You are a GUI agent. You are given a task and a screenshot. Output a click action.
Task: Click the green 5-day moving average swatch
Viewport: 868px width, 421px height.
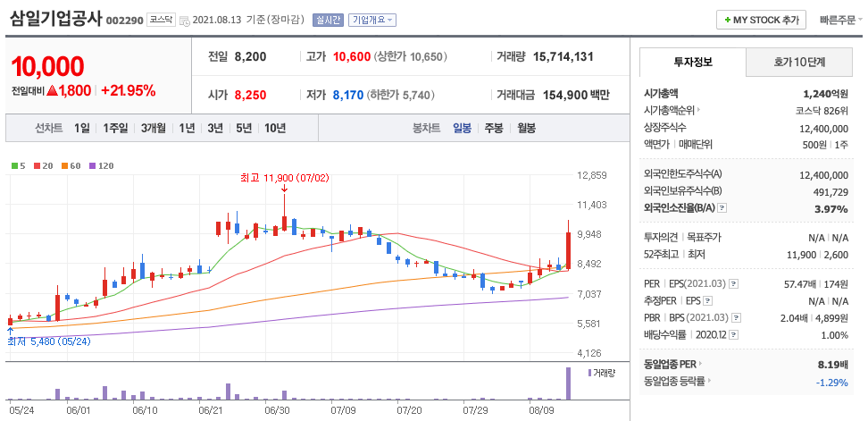coord(15,165)
